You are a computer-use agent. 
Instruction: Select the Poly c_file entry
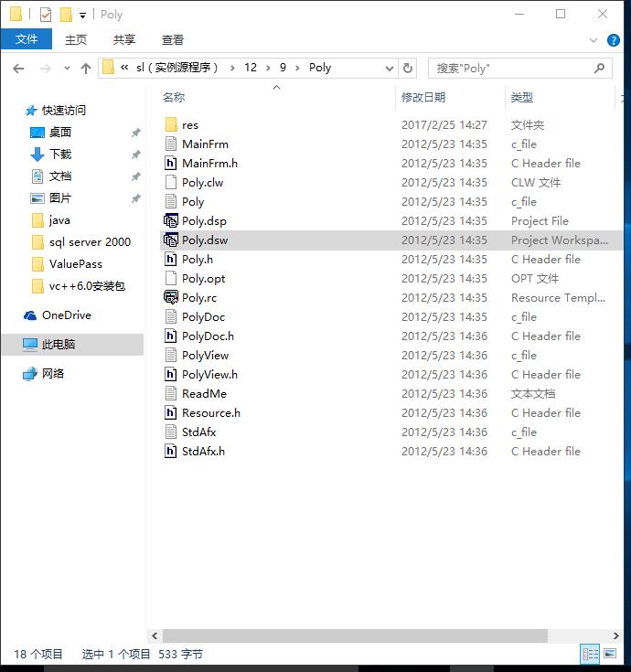(391, 202)
